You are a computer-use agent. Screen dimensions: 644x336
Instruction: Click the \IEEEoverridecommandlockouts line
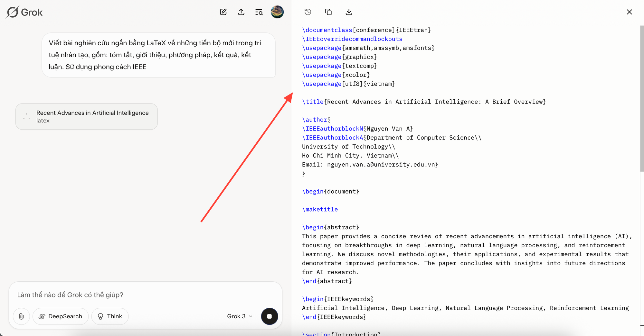[x=352, y=39]
